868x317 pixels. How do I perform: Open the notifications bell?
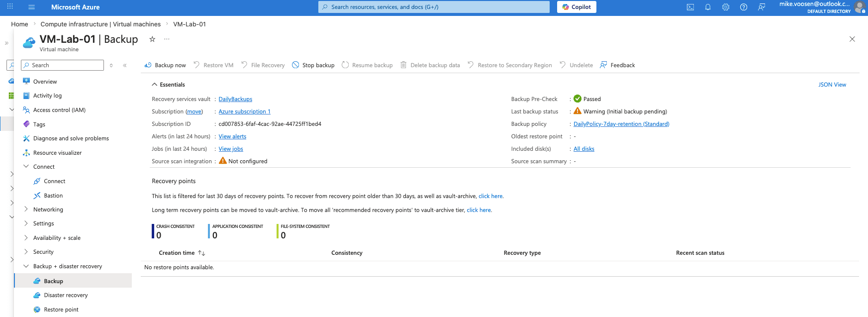point(708,7)
